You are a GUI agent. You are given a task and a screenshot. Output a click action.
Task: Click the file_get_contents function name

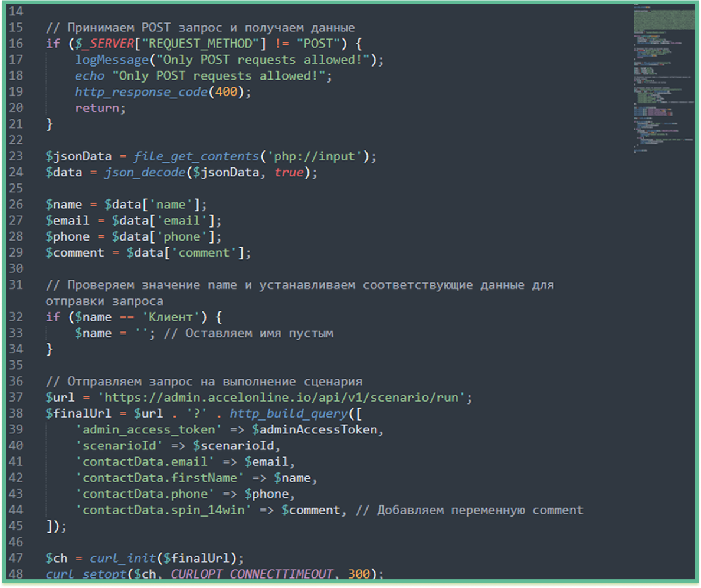coord(196,156)
